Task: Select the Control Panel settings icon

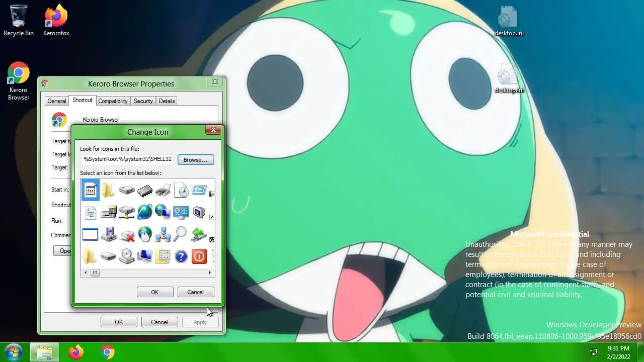Action: [181, 212]
